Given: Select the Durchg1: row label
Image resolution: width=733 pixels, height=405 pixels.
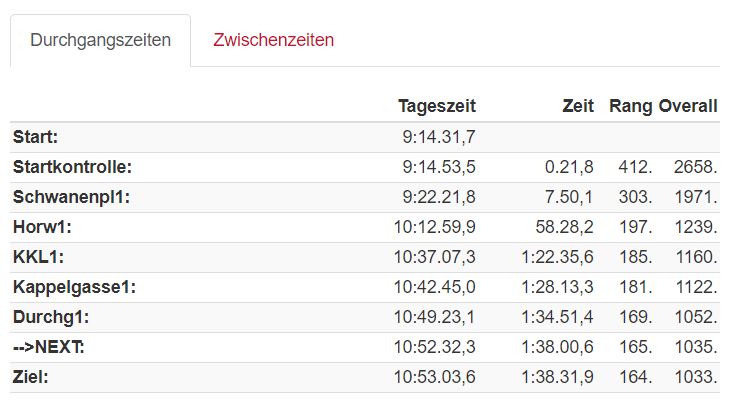Looking at the screenshot, I should point(51,317).
